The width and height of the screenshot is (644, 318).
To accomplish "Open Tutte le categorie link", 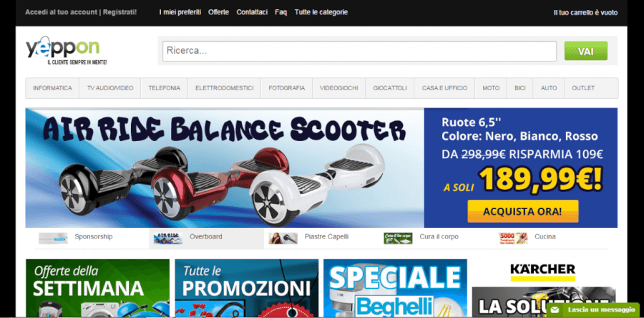I will [x=321, y=12].
